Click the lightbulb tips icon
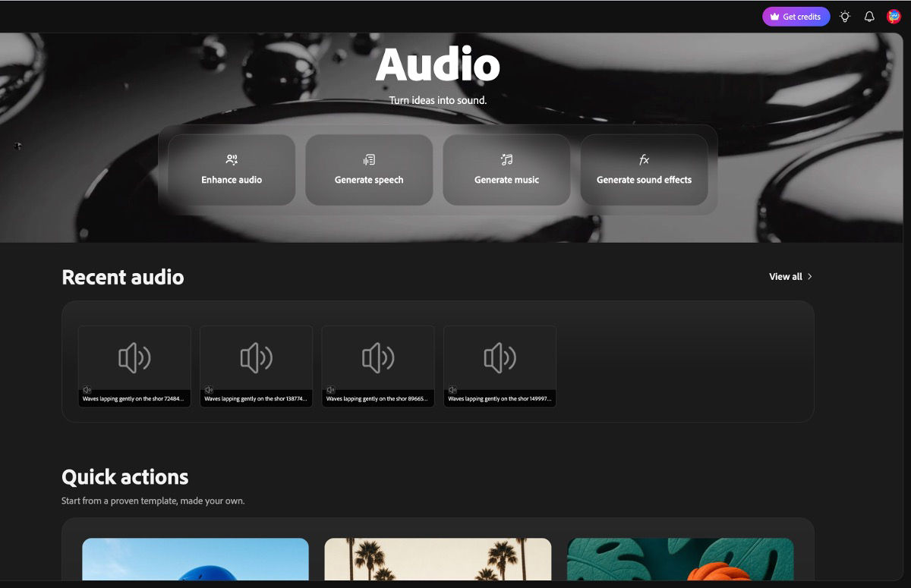 coord(845,17)
